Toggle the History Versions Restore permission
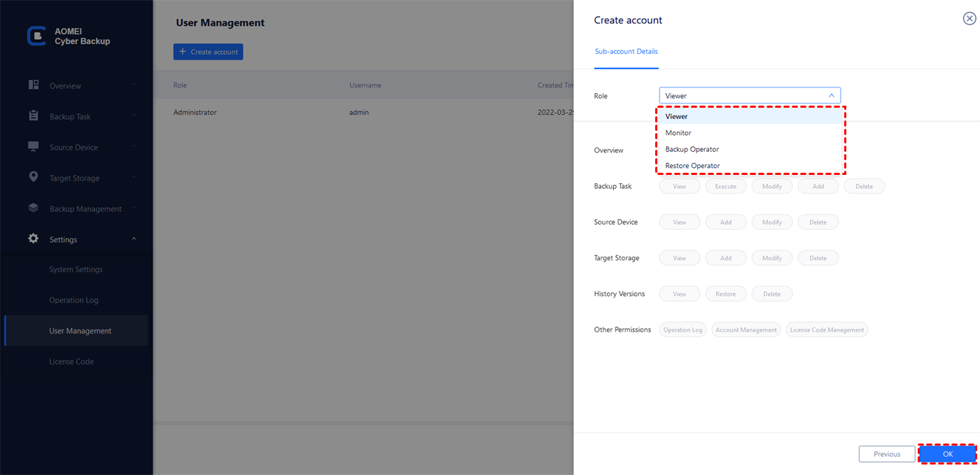 [725, 295]
